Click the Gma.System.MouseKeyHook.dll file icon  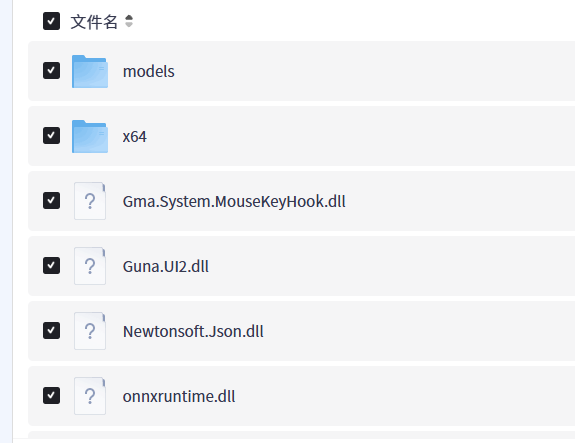[x=90, y=201]
